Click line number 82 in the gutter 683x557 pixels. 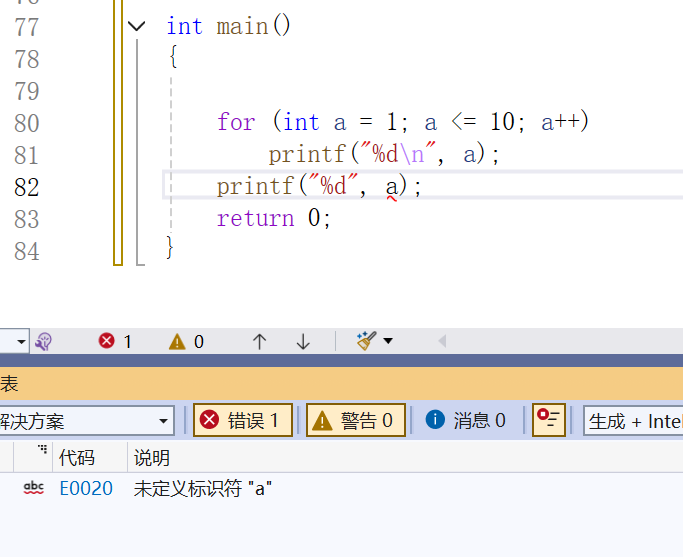[x=27, y=187]
